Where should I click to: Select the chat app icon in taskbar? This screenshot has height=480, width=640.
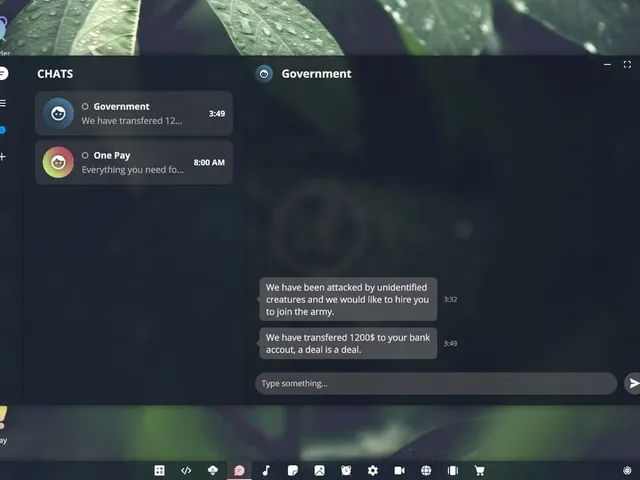pyautogui.click(x=239, y=471)
